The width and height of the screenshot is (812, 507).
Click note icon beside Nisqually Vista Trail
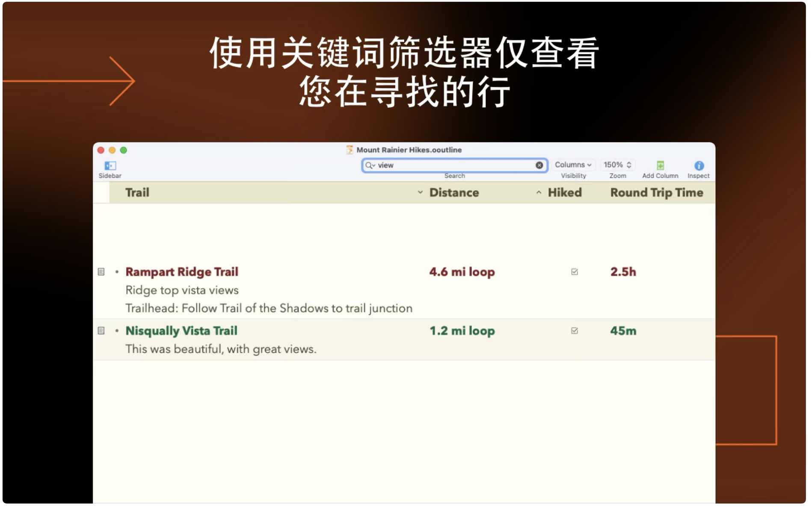tap(101, 331)
